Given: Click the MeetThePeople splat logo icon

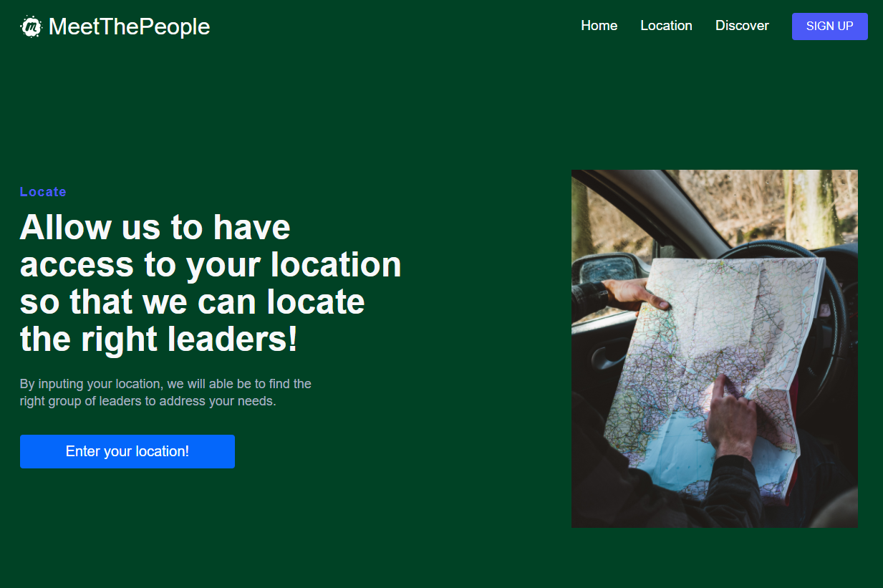Looking at the screenshot, I should tap(31, 26).
